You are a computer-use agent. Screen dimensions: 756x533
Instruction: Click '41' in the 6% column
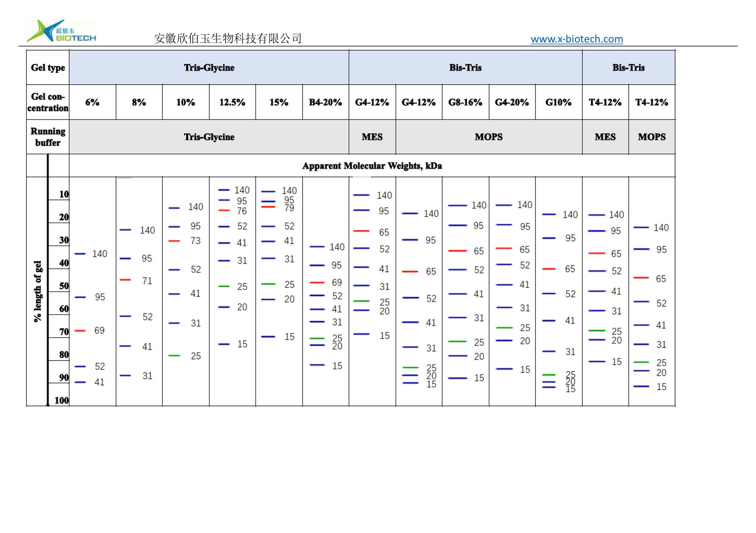[99, 382]
